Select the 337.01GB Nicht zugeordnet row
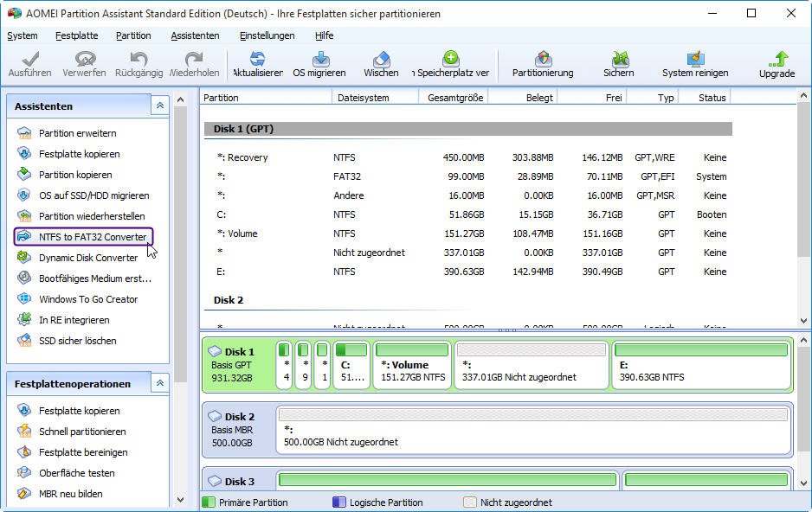Viewport: 812px width, 512px height. tap(468, 253)
